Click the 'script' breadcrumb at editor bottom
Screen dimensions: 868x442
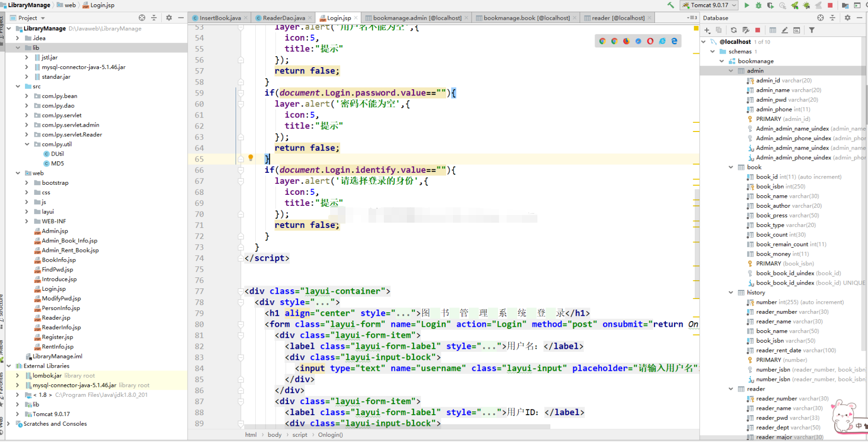(300, 435)
